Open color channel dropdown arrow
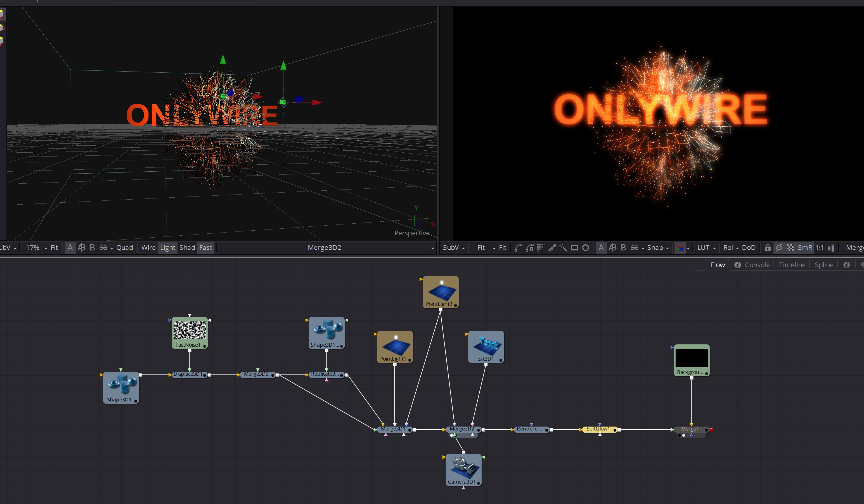 [x=688, y=249]
